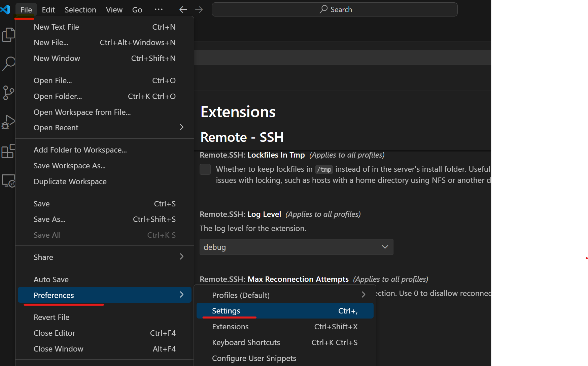Enable the Lockfiles In Tmp checkbox
This screenshot has height=366, width=588.
205,169
